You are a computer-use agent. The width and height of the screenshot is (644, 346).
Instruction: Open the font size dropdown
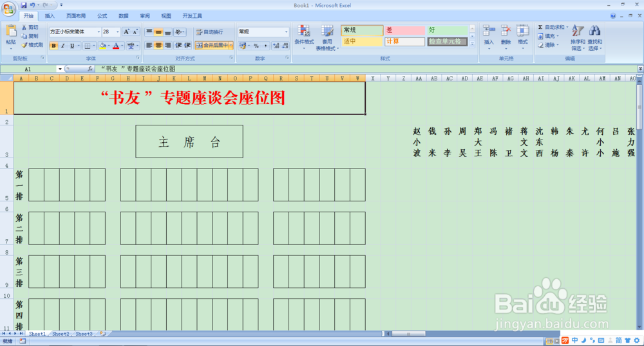(x=117, y=32)
